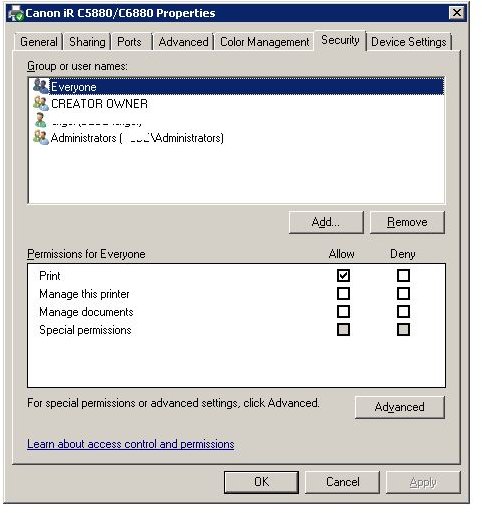
Task: Toggle Allow checkbox for Print
Action: click(343, 276)
